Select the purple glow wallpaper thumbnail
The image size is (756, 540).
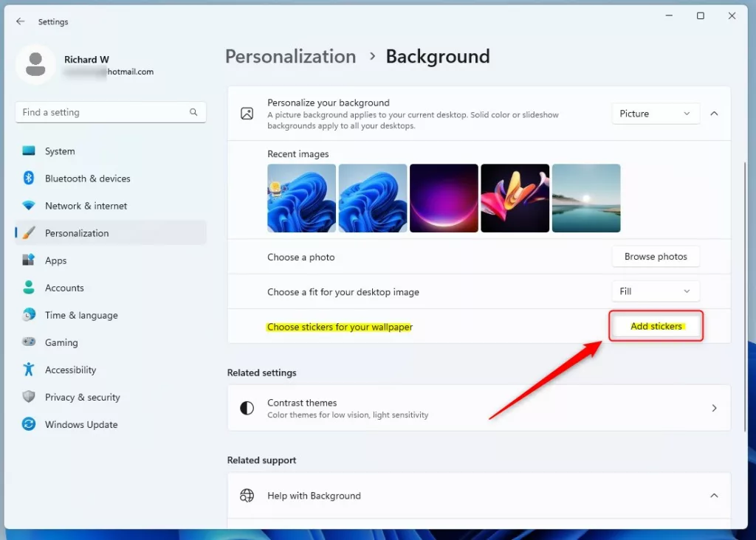(444, 198)
